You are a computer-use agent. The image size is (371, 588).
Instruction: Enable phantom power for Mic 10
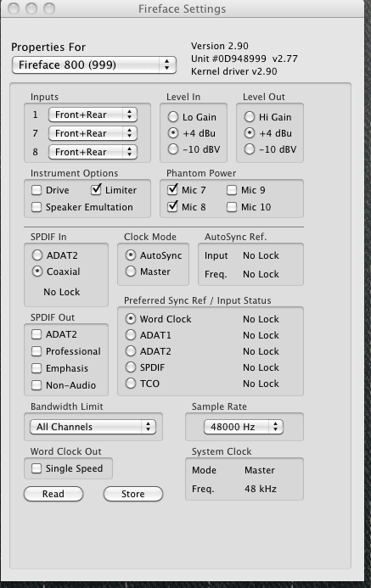tap(232, 207)
